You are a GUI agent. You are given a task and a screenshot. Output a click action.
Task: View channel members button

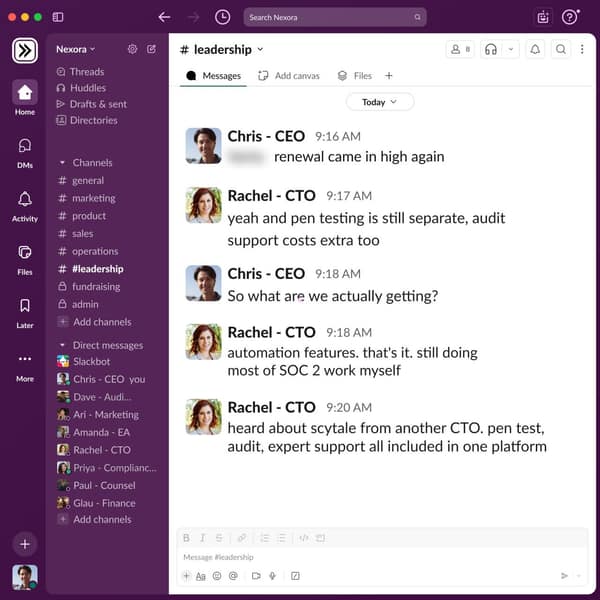(x=460, y=49)
